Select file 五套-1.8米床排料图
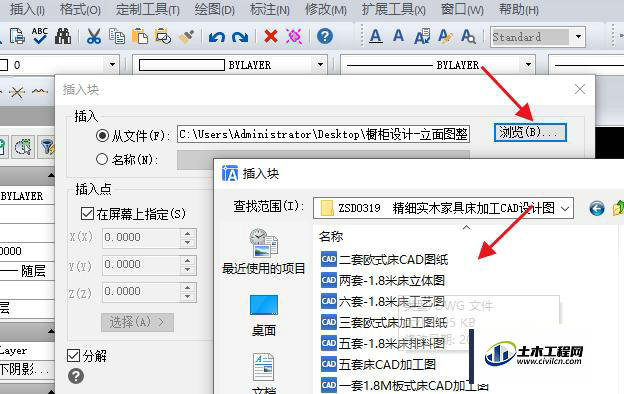This screenshot has height=394, width=624. 383,343
